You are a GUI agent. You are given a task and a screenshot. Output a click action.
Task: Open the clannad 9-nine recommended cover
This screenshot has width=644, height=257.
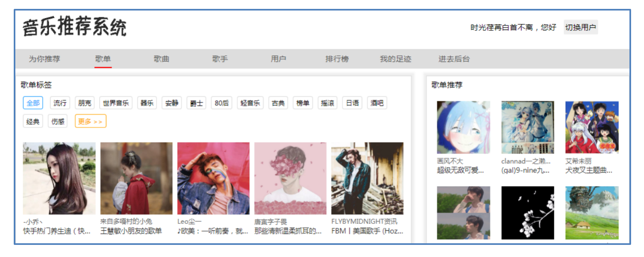pyautogui.click(x=528, y=127)
